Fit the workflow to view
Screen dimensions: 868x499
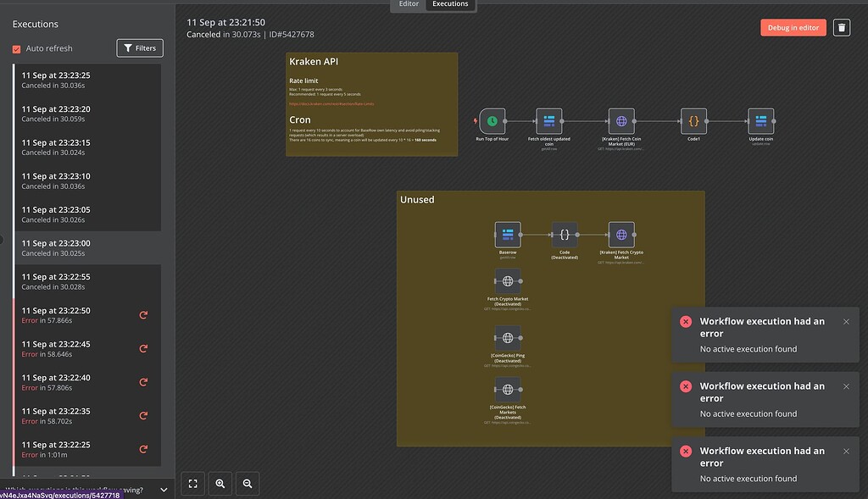tap(192, 483)
